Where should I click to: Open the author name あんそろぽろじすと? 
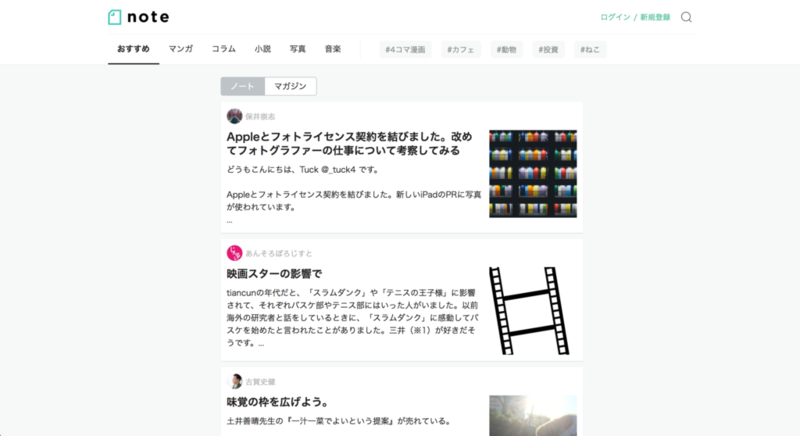click(279, 253)
